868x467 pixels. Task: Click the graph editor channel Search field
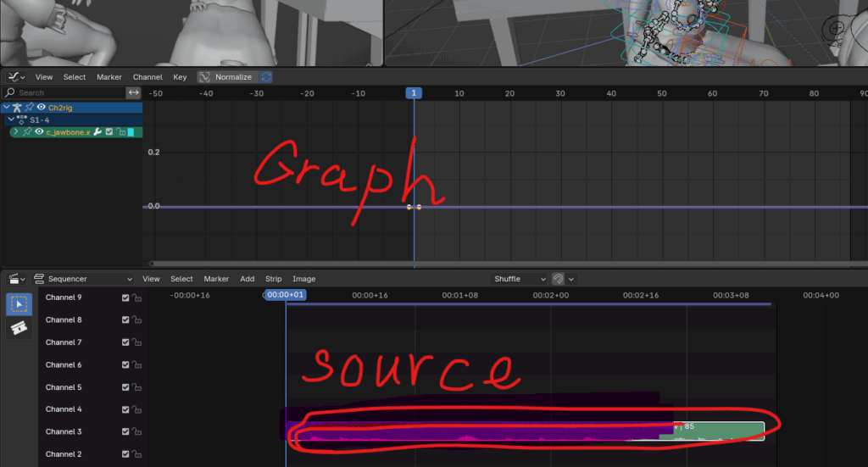coord(68,92)
